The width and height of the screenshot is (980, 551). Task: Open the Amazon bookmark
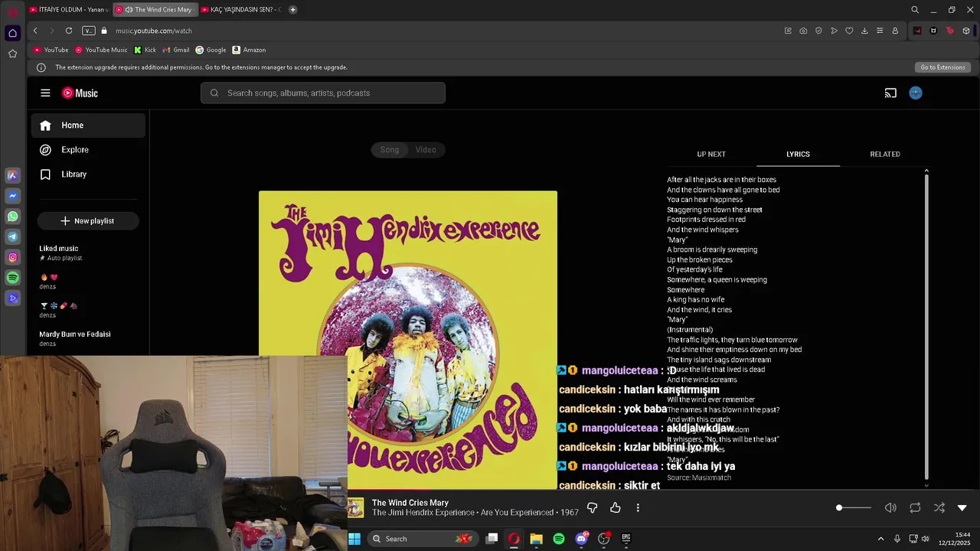coord(249,50)
